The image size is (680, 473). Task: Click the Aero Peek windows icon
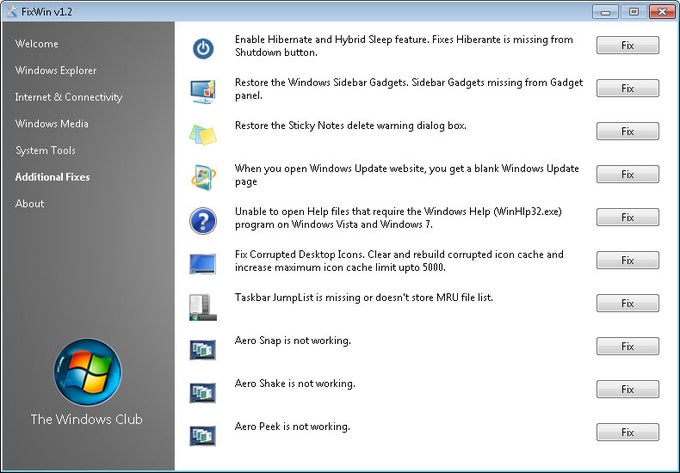coord(203,435)
